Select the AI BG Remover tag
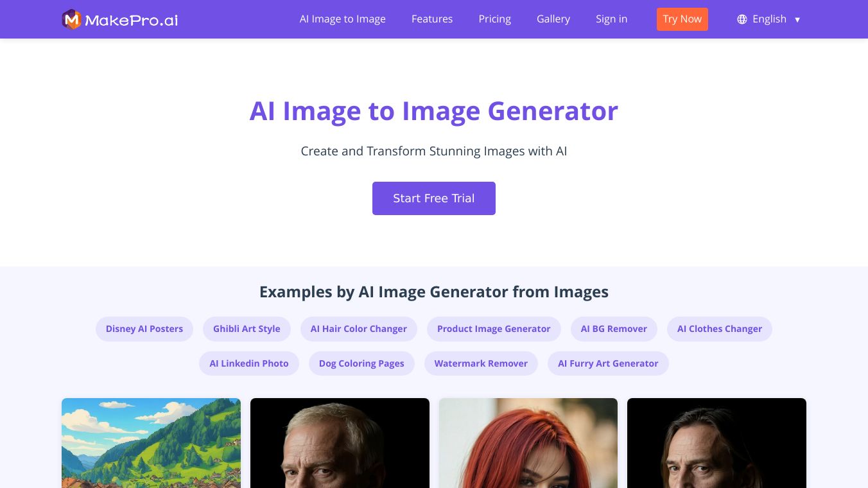This screenshot has width=868, height=488. (614, 329)
